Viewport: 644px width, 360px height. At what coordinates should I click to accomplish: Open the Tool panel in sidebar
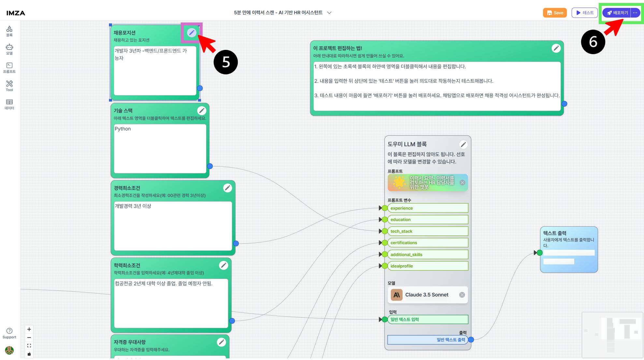[x=9, y=86]
